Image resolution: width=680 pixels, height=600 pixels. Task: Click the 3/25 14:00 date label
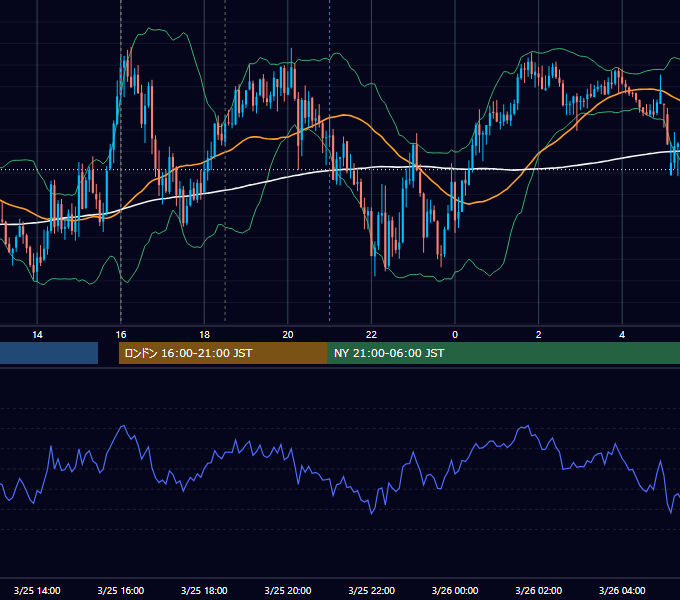pyautogui.click(x=37, y=590)
